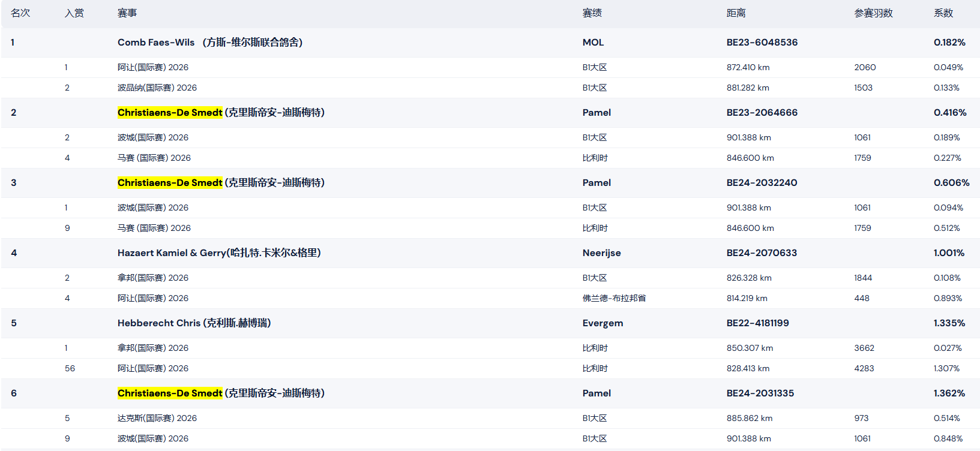The image size is (980, 451).
Task: Select ring number BE24-2032240
Action: [x=762, y=183]
